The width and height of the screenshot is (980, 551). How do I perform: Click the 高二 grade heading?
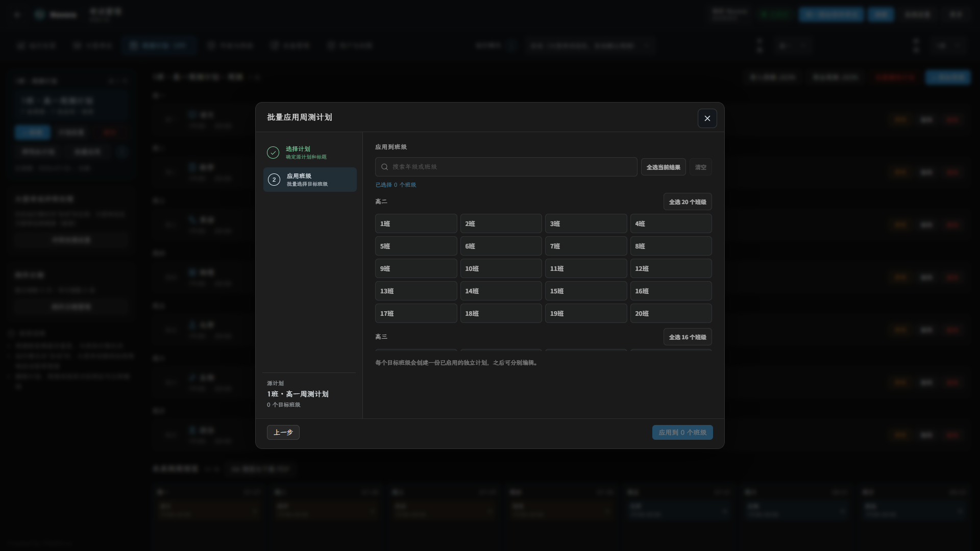point(381,202)
